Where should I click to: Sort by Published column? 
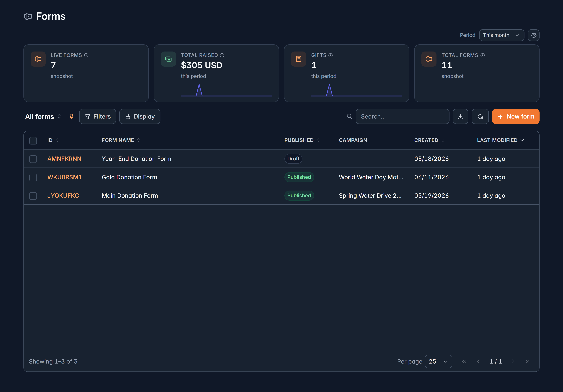pos(302,140)
